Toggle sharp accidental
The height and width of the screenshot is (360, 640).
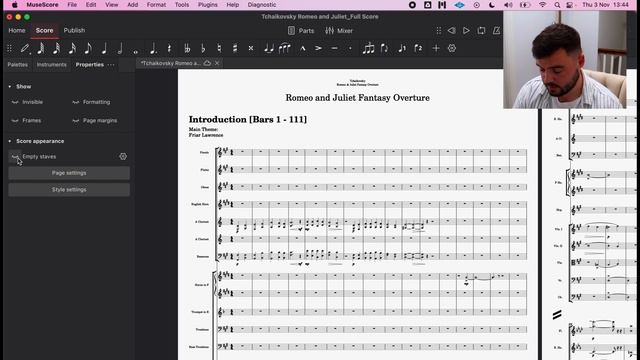(x=235, y=49)
